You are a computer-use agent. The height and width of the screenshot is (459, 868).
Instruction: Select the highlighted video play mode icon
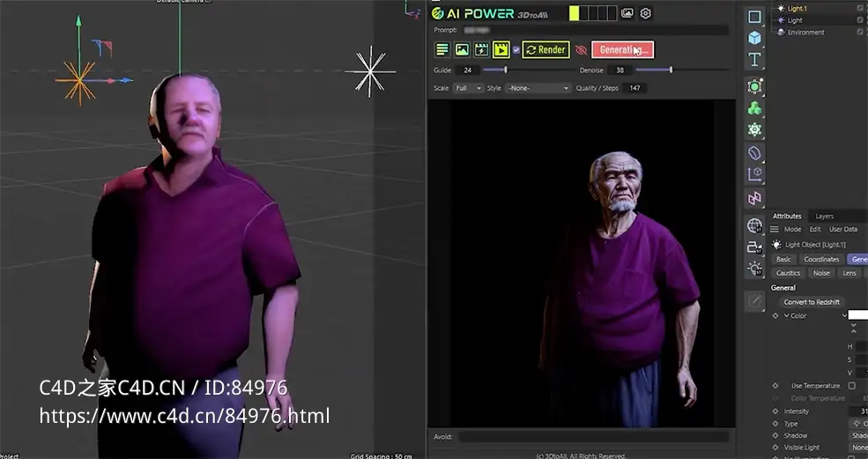(x=501, y=50)
